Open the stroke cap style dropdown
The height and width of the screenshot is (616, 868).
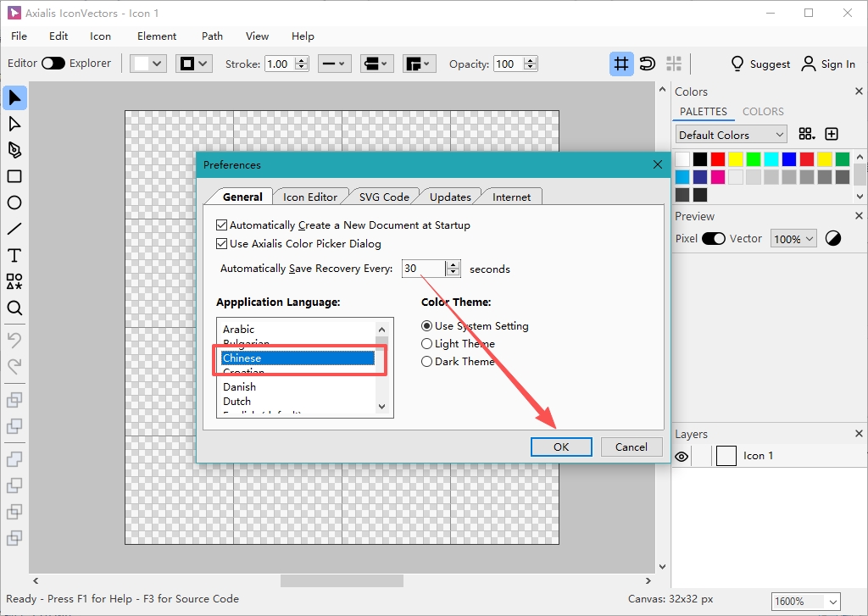[376, 64]
